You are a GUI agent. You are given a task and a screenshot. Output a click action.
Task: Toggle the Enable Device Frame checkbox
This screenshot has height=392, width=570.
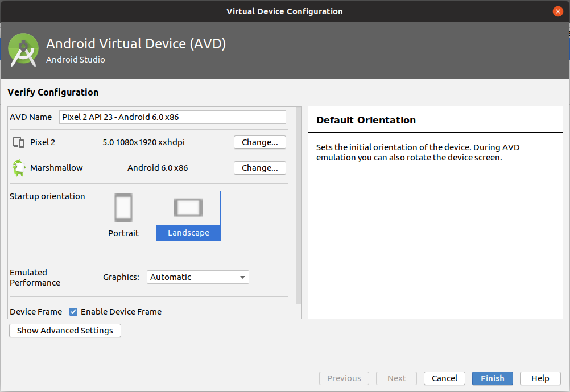tap(73, 312)
